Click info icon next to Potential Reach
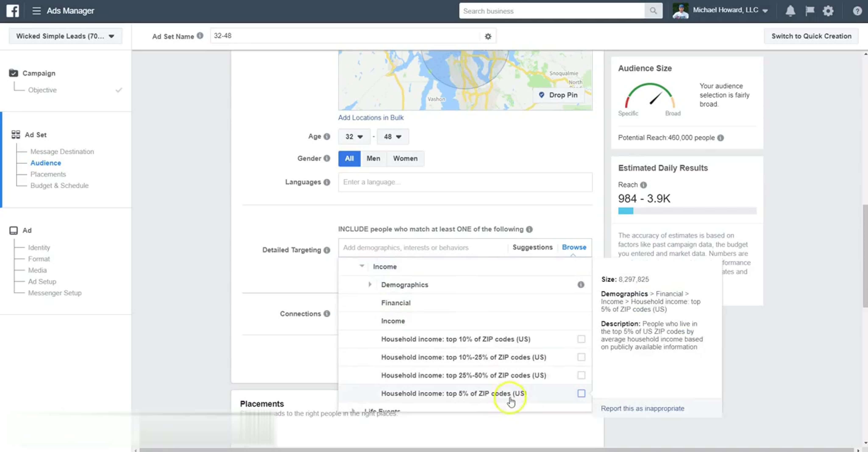 tap(721, 138)
